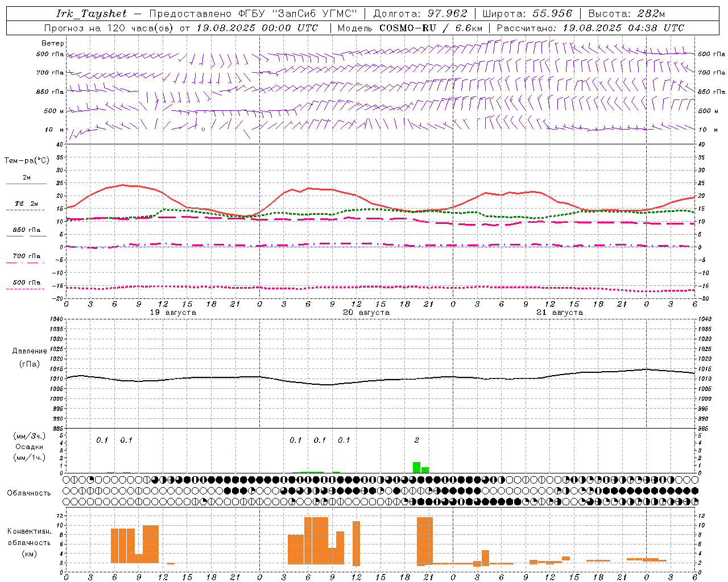Image resolution: width=728 pixels, height=582 pixels.
Task: Select the Td 2м dew point legend entry
Action: [27, 203]
